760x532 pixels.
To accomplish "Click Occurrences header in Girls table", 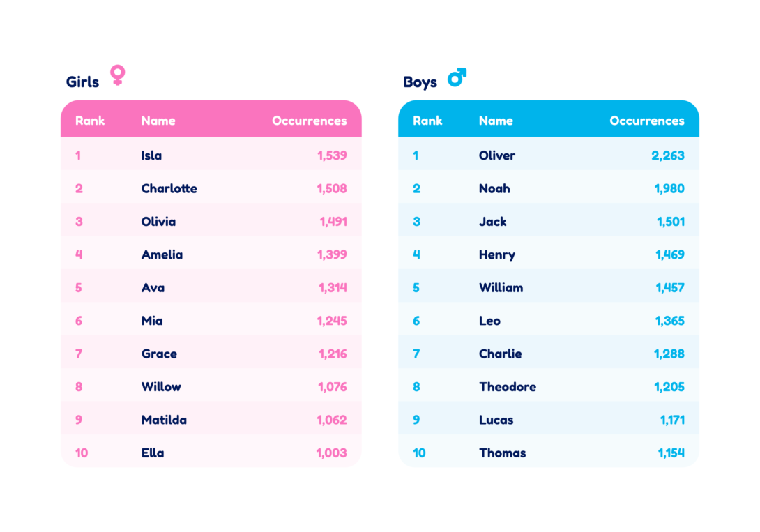I will (309, 121).
